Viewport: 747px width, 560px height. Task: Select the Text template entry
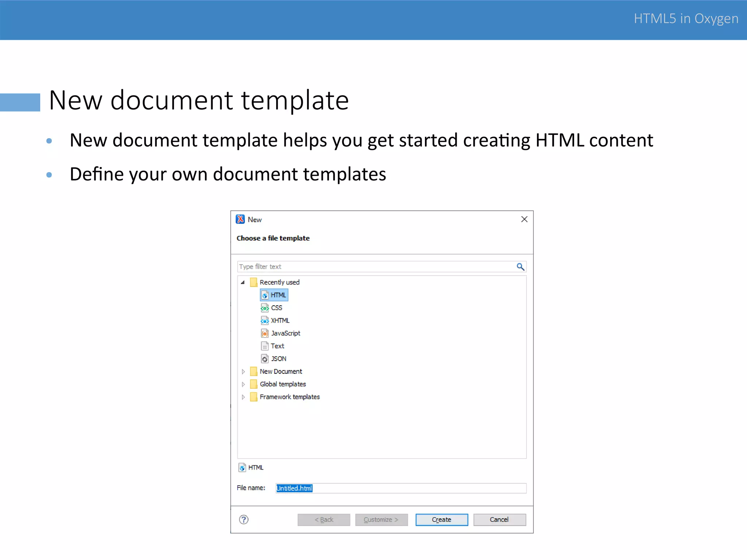click(273, 346)
